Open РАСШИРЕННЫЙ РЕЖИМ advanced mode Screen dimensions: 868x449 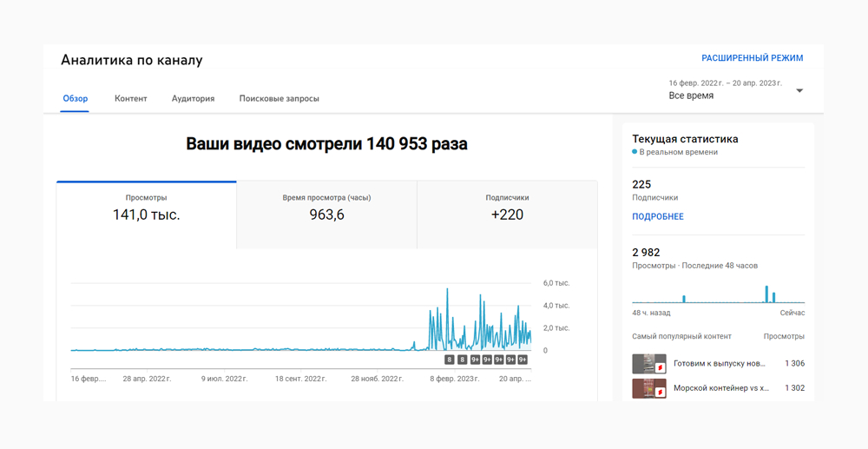click(752, 58)
